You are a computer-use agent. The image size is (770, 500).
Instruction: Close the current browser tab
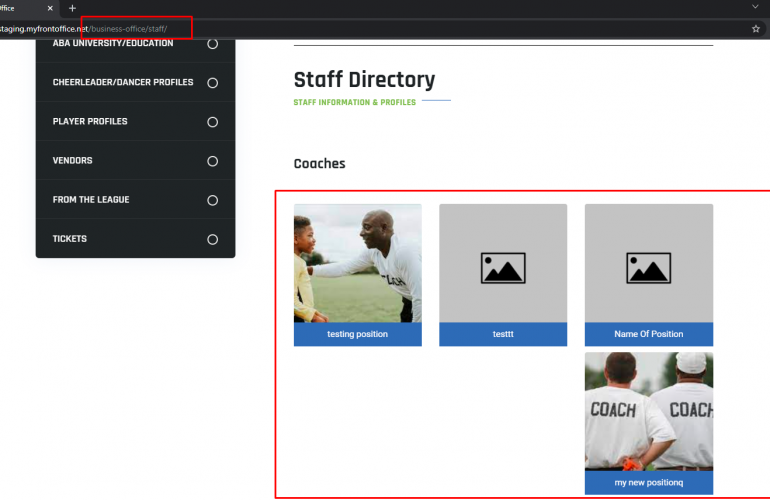[50, 8]
